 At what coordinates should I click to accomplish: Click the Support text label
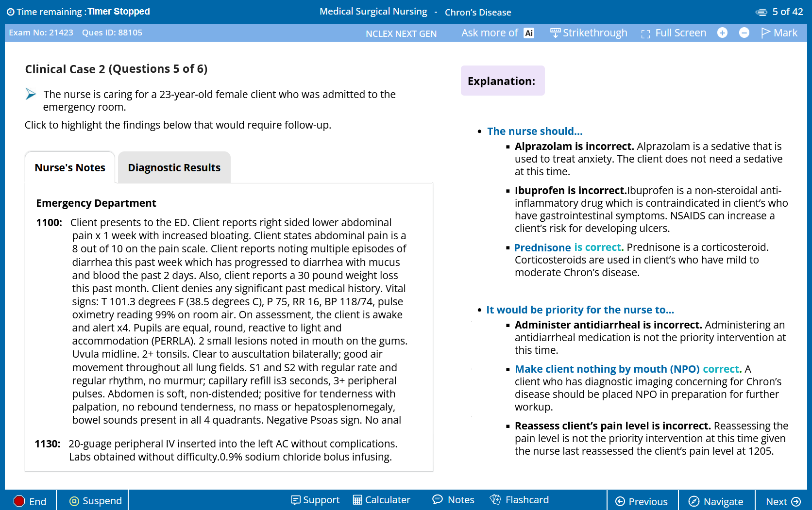click(321, 500)
